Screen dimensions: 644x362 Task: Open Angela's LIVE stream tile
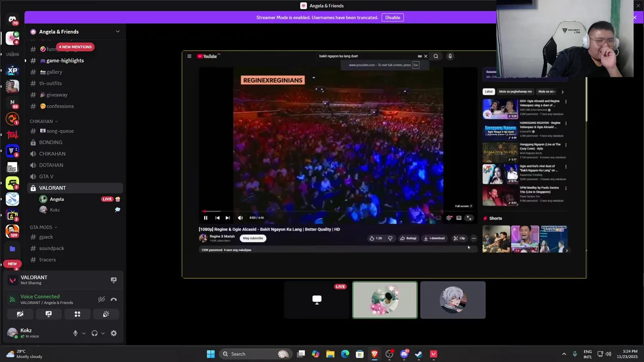317,300
